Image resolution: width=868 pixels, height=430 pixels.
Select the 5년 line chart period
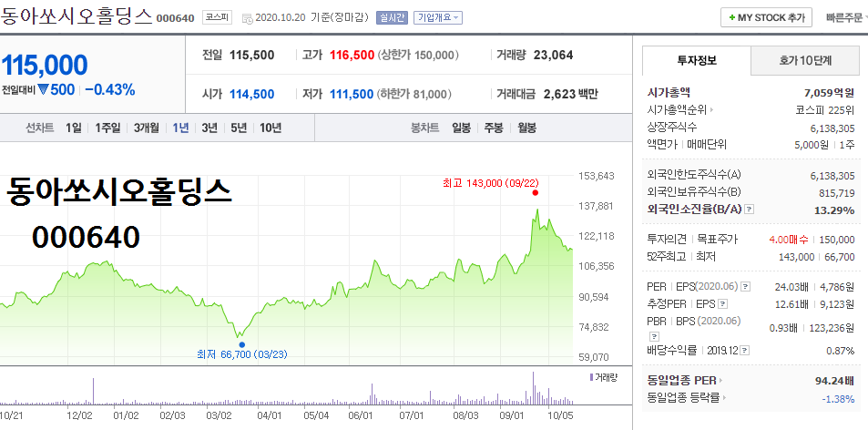pyautogui.click(x=239, y=128)
